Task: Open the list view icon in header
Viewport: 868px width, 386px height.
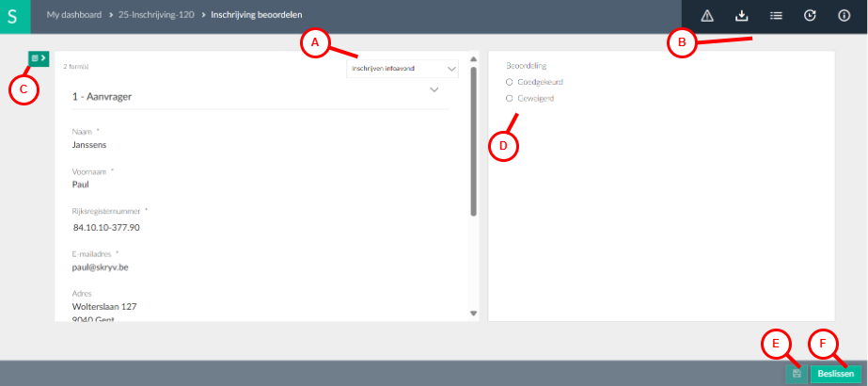Action: pos(776,16)
